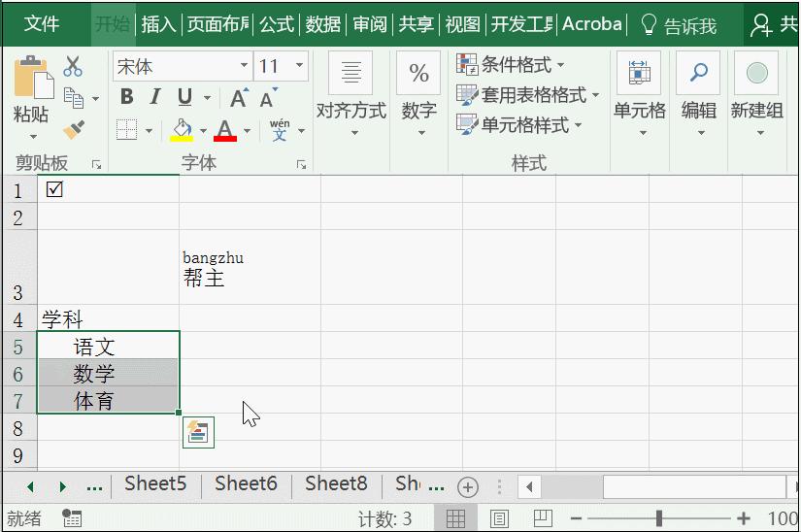Select row 3 header
This screenshot has height=532, width=801.
point(18,267)
